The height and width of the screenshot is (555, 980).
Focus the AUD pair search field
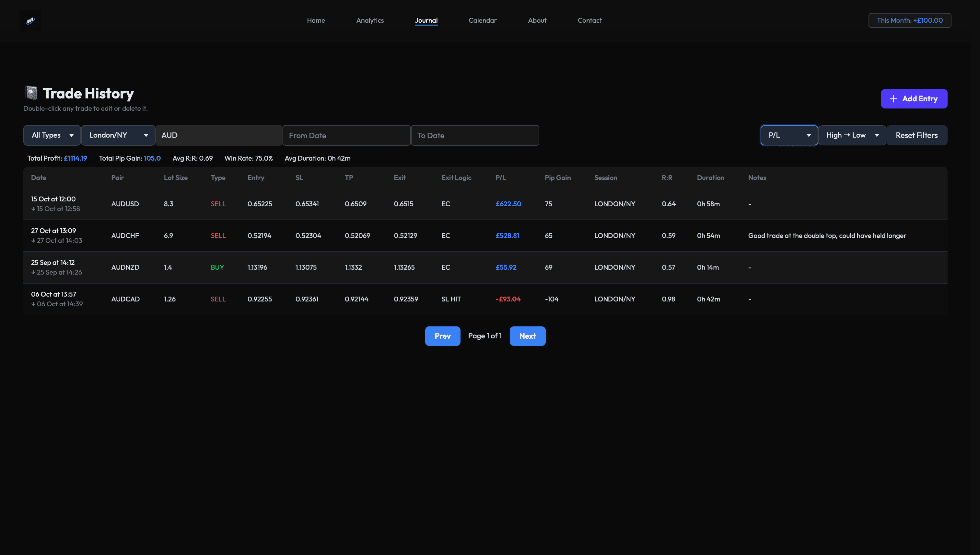click(x=219, y=135)
